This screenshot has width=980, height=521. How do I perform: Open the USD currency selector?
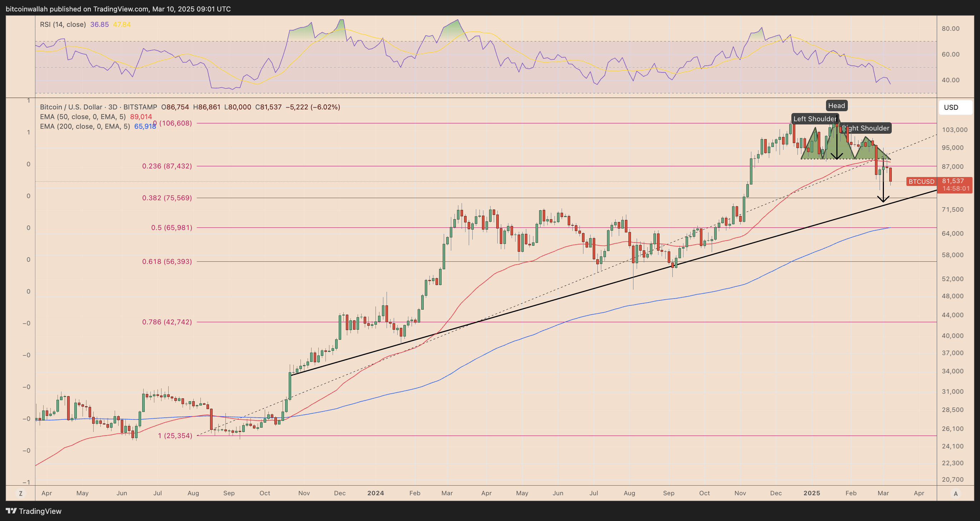955,107
